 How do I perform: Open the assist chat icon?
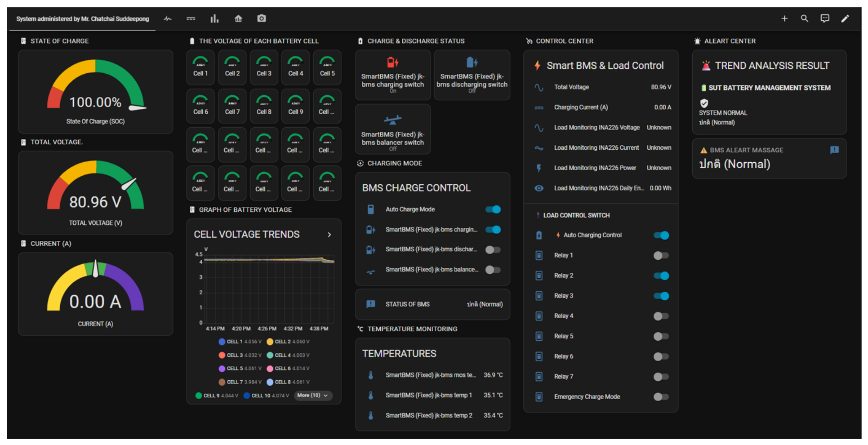point(825,18)
